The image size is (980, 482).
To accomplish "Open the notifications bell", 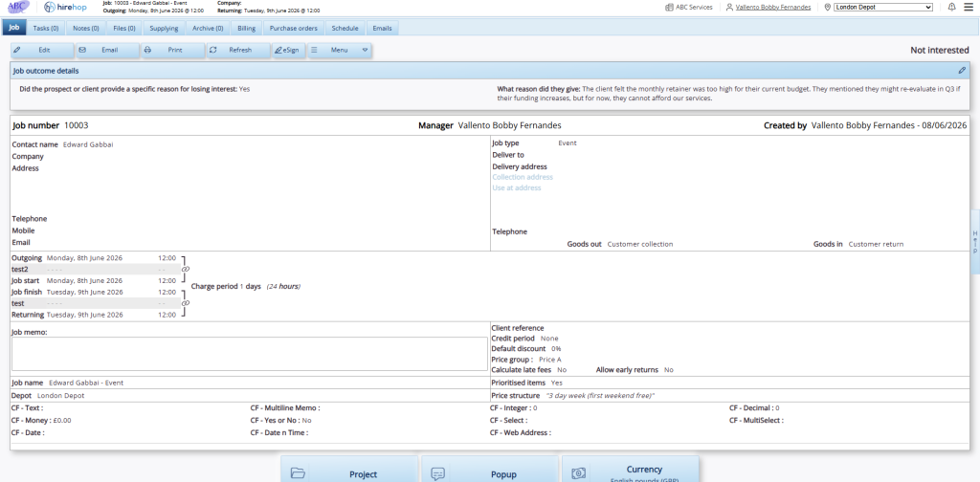I will coord(952,8).
